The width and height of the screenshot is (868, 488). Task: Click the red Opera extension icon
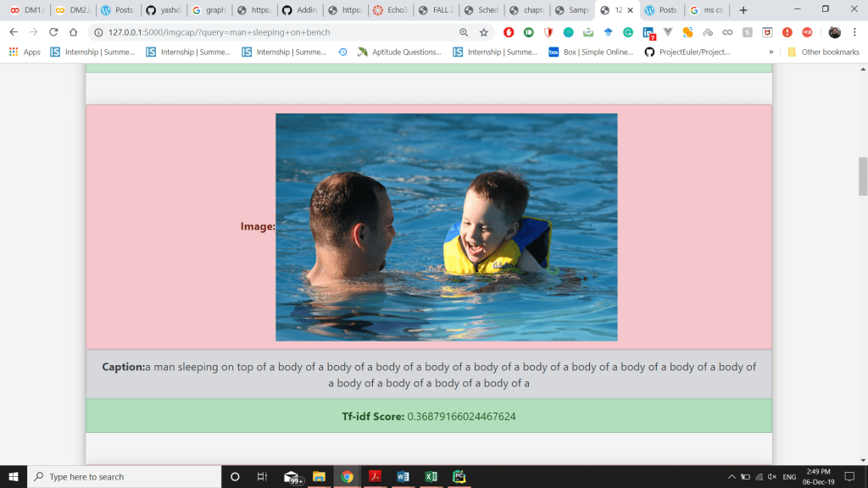[x=509, y=32]
